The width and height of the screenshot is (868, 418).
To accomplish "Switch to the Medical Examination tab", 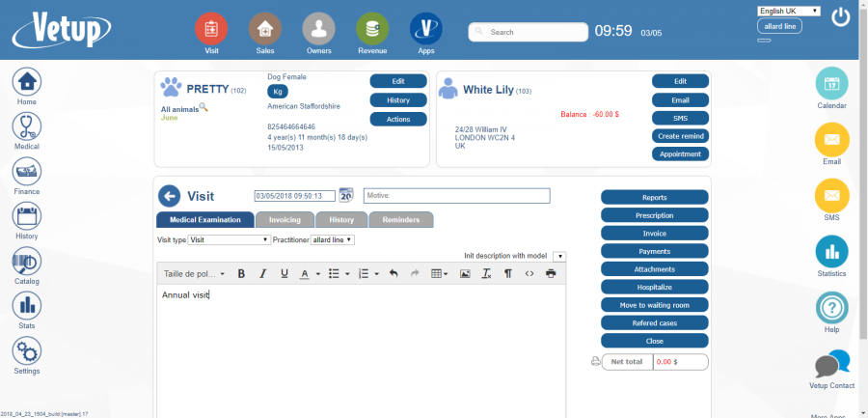I will tap(205, 220).
